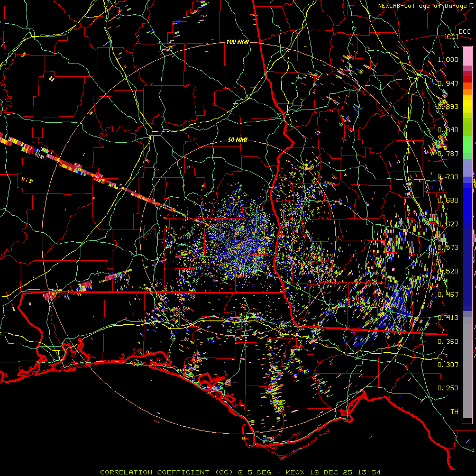Viewport: 476px width, 476px height.
Task: Click the TH label on the scale
Action: (454, 412)
